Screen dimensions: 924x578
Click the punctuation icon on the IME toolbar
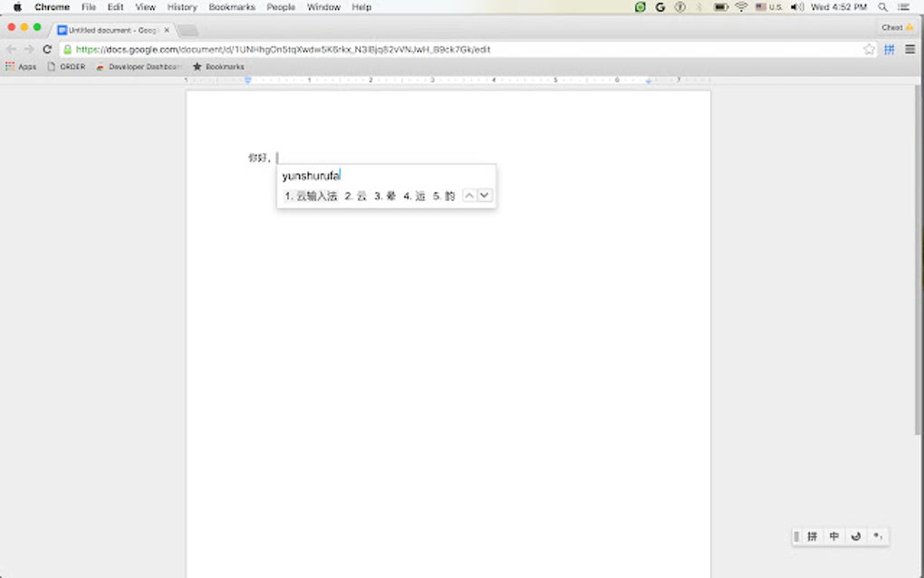tap(876, 536)
